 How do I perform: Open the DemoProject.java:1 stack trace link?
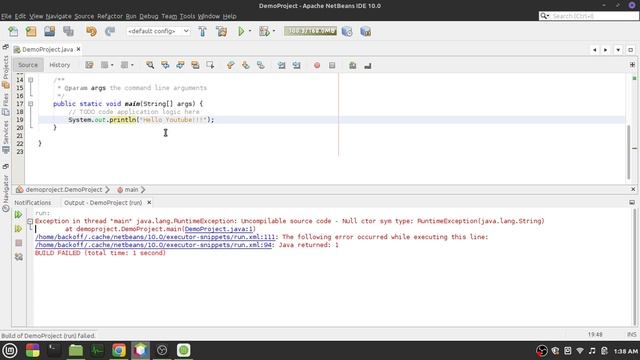tap(219, 229)
